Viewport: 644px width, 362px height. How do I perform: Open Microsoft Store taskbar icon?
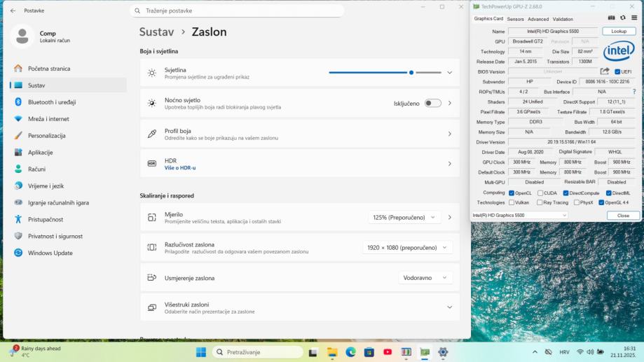pos(369,352)
